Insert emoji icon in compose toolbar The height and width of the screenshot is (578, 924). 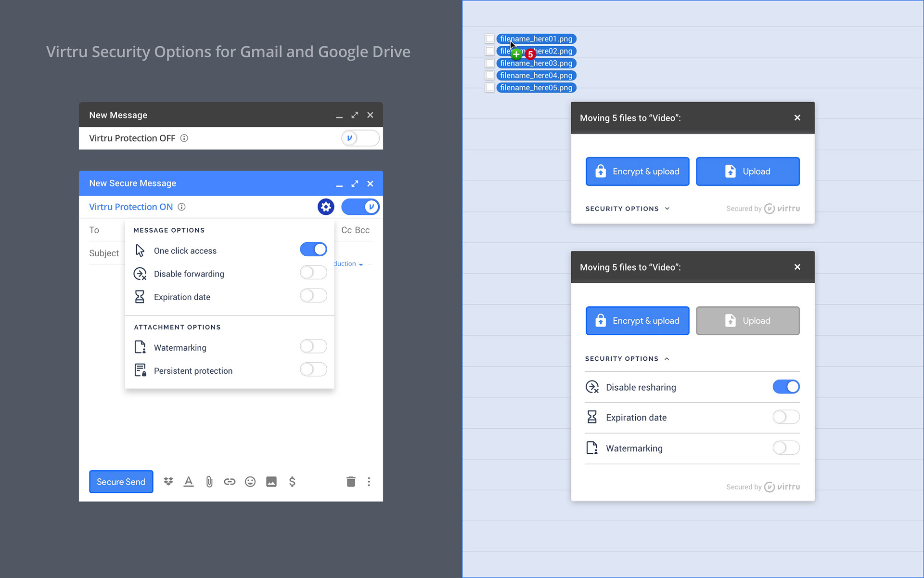pyautogui.click(x=250, y=481)
